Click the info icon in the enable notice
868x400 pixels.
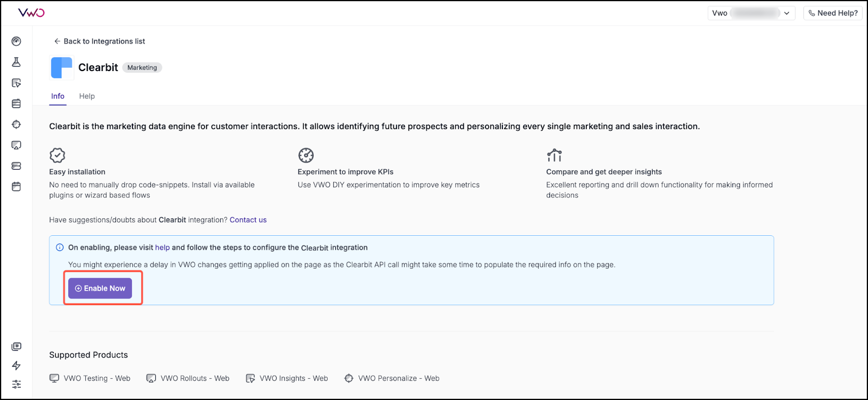point(60,248)
